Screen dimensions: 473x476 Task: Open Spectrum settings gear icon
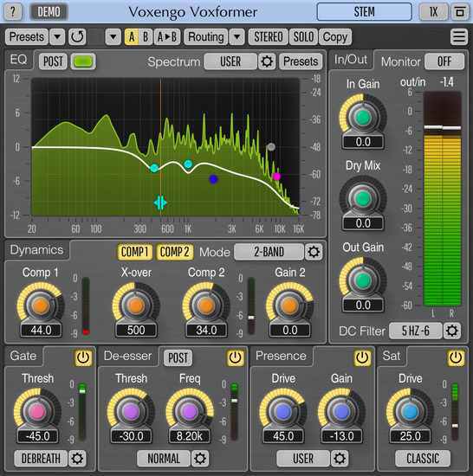click(267, 61)
